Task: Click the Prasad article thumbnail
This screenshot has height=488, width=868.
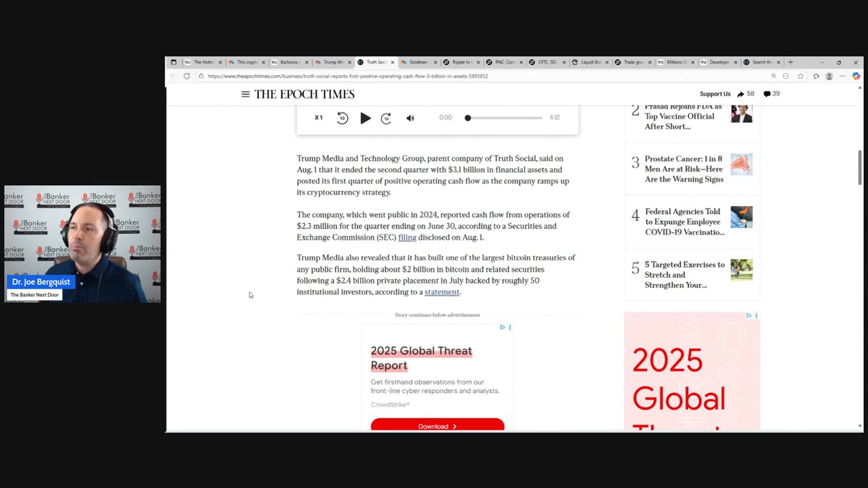Action: click(x=741, y=114)
